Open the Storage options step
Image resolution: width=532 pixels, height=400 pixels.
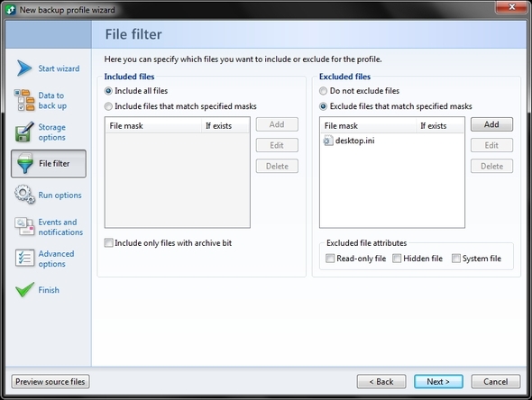click(51, 132)
